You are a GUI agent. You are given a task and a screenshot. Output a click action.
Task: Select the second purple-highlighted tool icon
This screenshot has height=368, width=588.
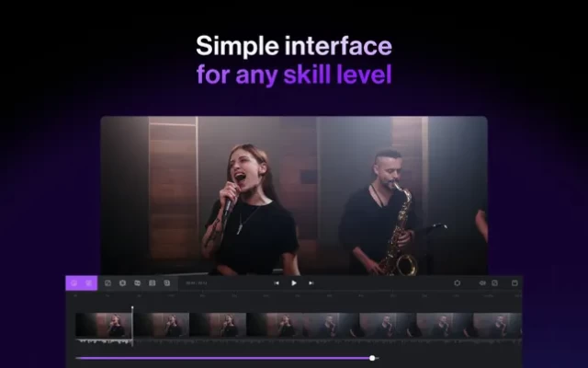click(89, 283)
